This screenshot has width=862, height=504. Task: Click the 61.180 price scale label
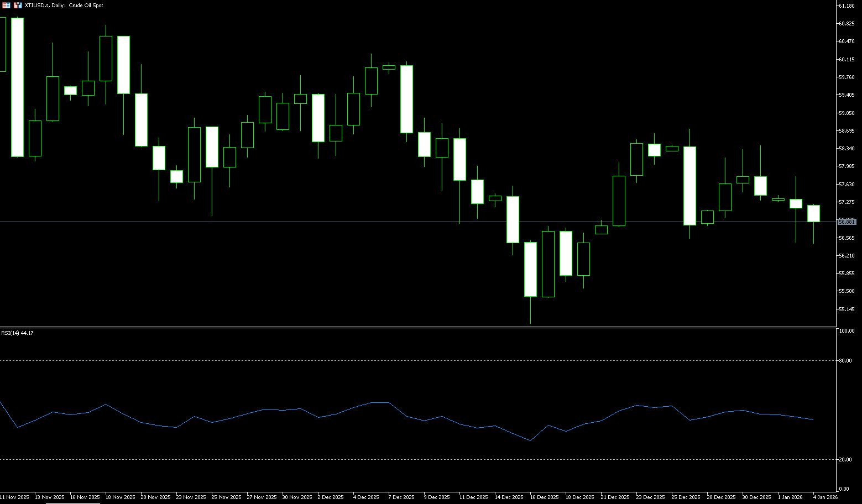tap(846, 6)
